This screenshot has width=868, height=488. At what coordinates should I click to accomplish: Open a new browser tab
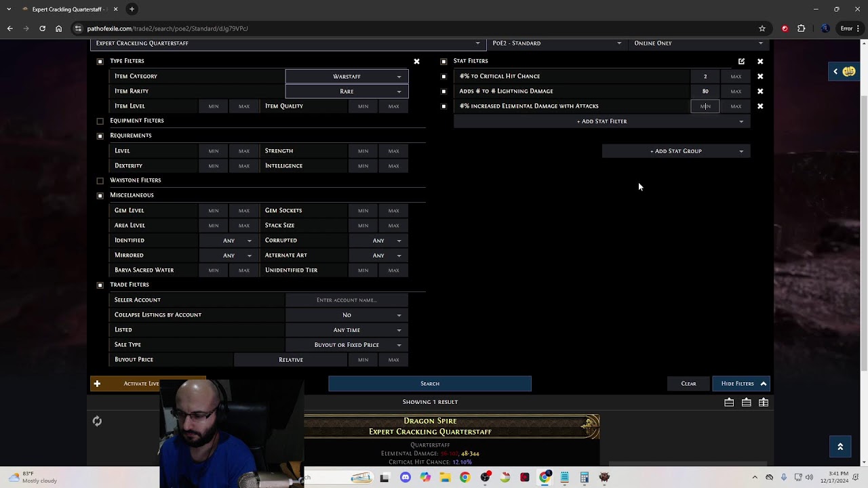click(x=132, y=9)
